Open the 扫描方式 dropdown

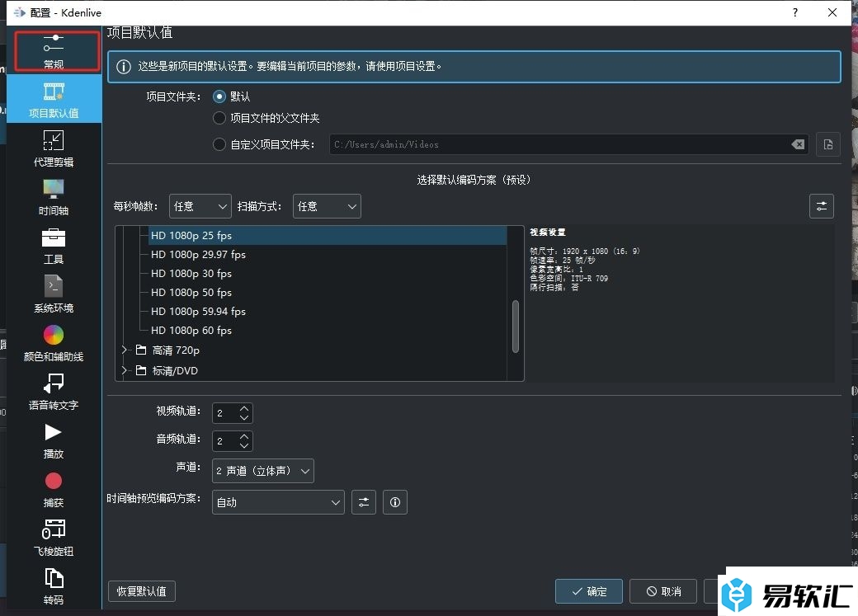327,206
